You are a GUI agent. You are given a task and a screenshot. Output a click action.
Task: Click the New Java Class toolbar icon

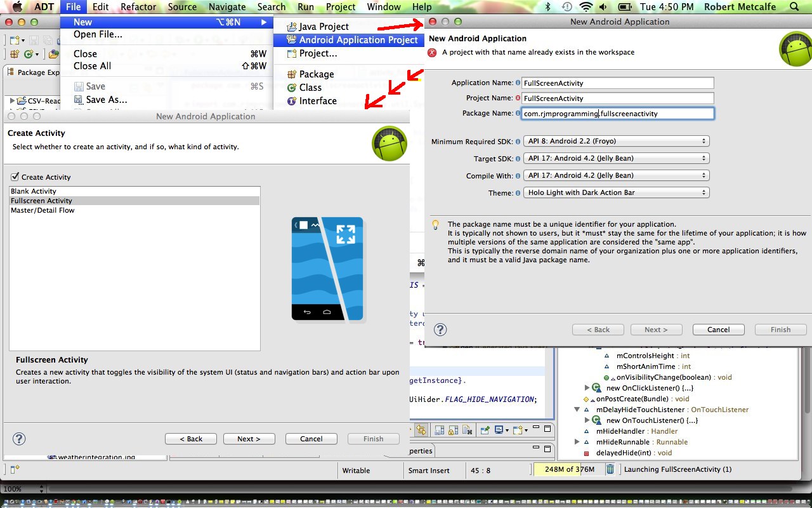pos(29,54)
